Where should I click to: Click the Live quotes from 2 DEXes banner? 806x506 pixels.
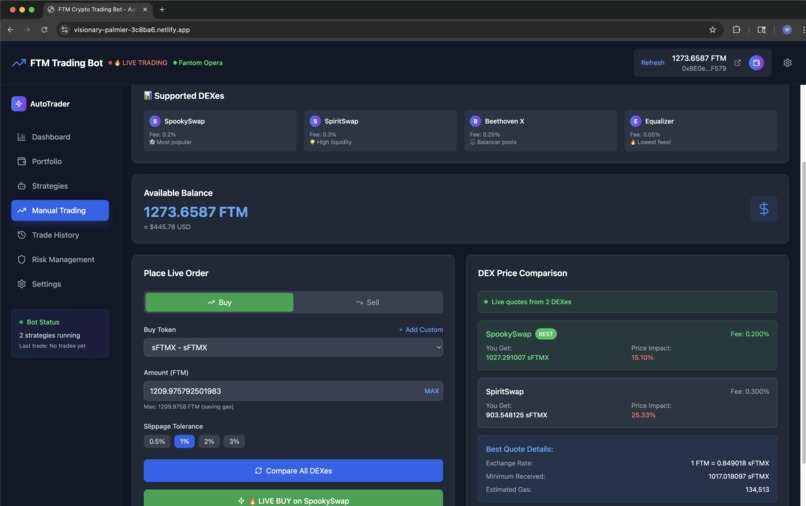point(627,302)
